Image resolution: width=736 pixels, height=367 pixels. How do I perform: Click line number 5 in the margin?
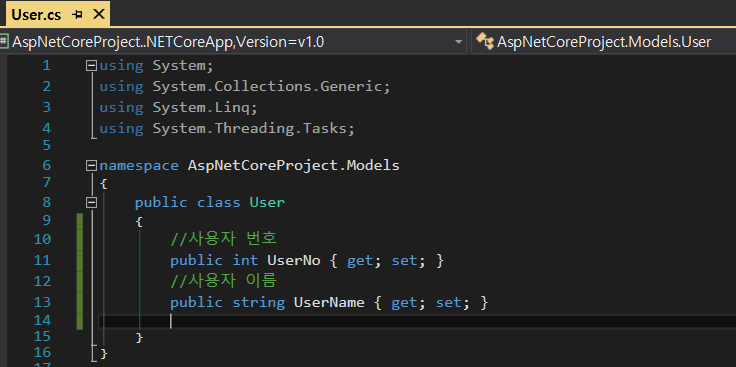tap(46, 145)
